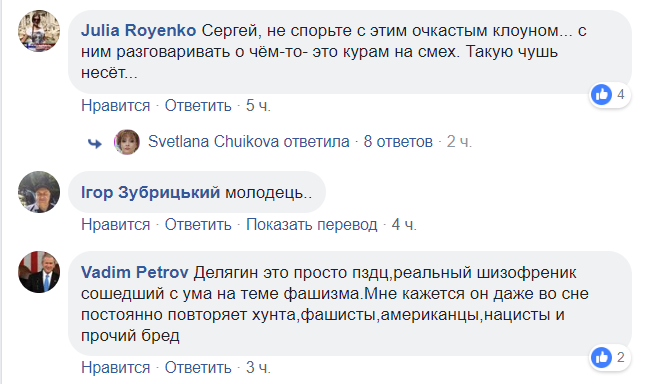Reply to Ігор Зубрицький's comment via Ответить

[x=198, y=224]
